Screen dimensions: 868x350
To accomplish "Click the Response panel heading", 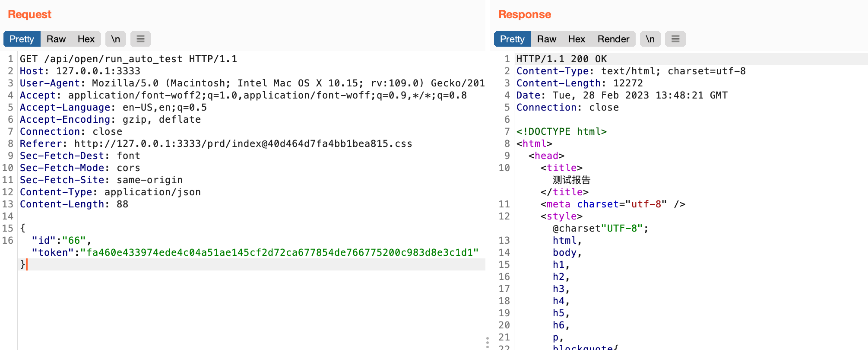I will coord(525,14).
